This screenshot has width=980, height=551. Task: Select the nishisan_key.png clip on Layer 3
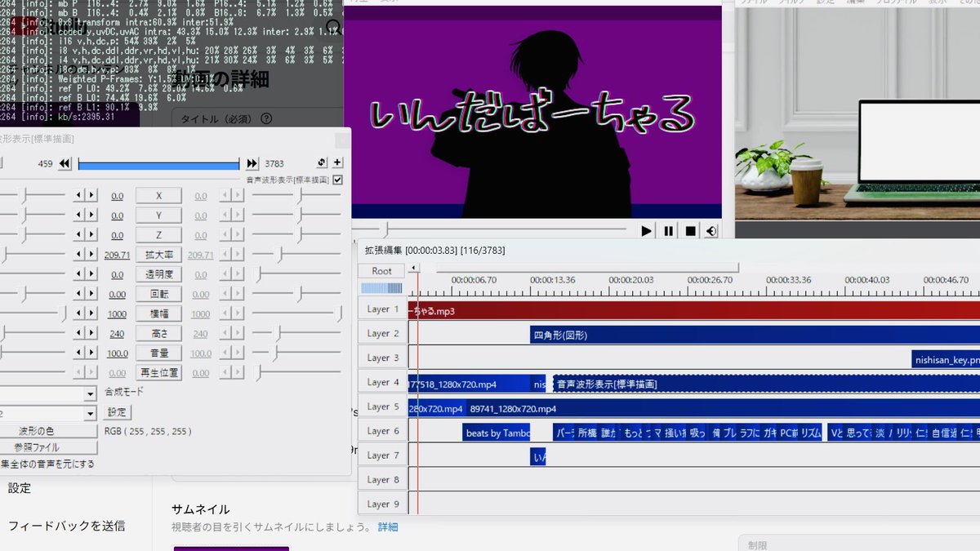(x=946, y=359)
